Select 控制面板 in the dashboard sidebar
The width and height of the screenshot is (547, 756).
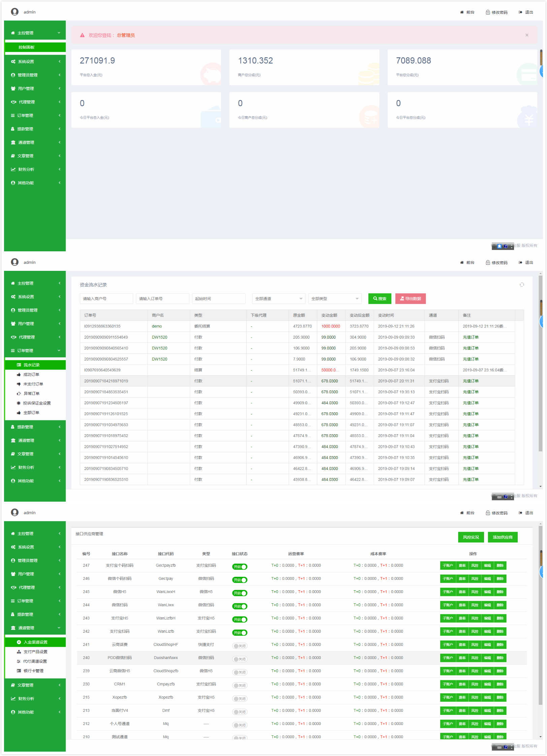(35, 47)
